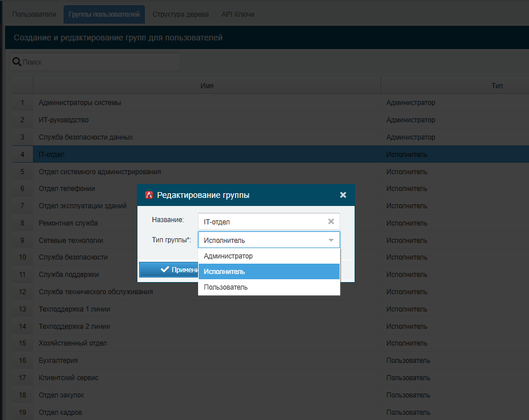The height and width of the screenshot is (420, 529).
Task: Select row ИТ-руководство
Action: click(271, 119)
